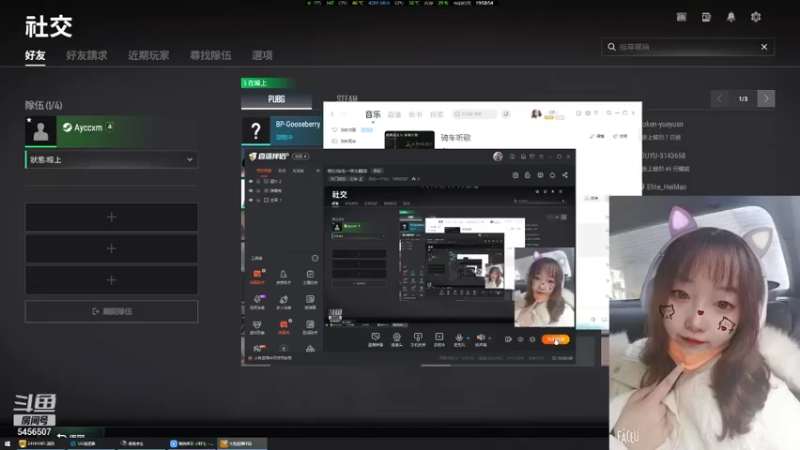This screenshot has height=450, width=800.
Task: Click back arrow in the music player
Action: pos(333,114)
